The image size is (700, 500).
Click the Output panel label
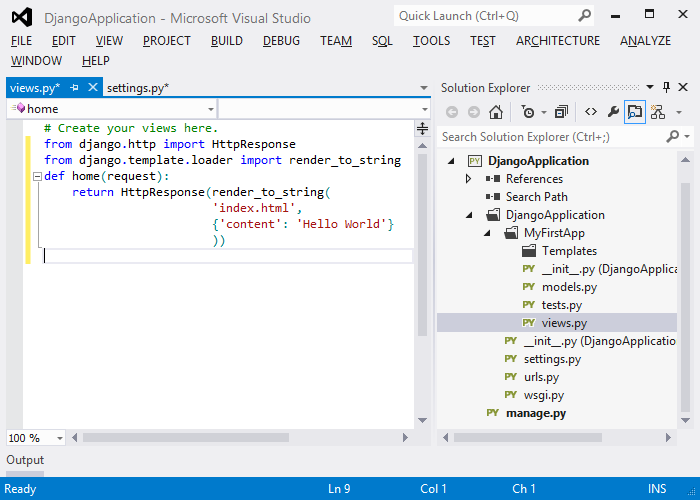pos(25,460)
